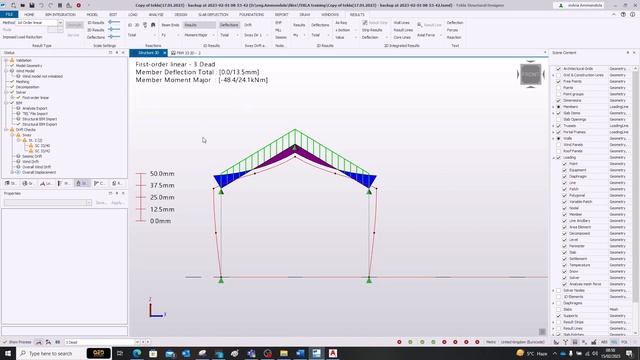The width and height of the screenshot is (640, 360).
Task: Close the Status panel
Action: 123,53
